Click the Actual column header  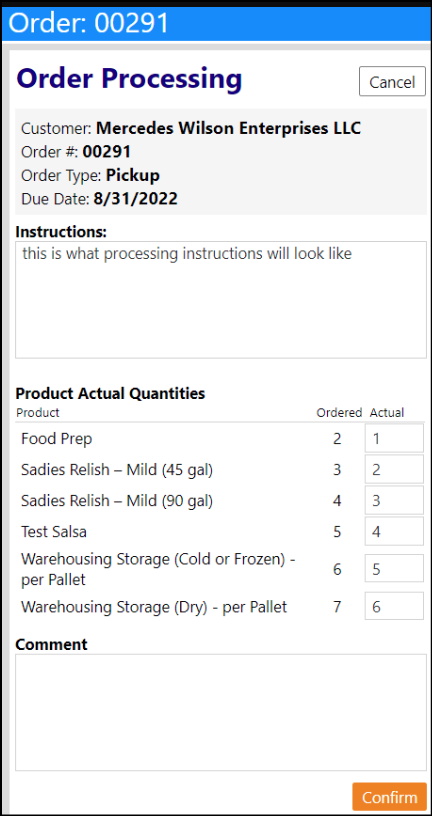[x=387, y=413]
